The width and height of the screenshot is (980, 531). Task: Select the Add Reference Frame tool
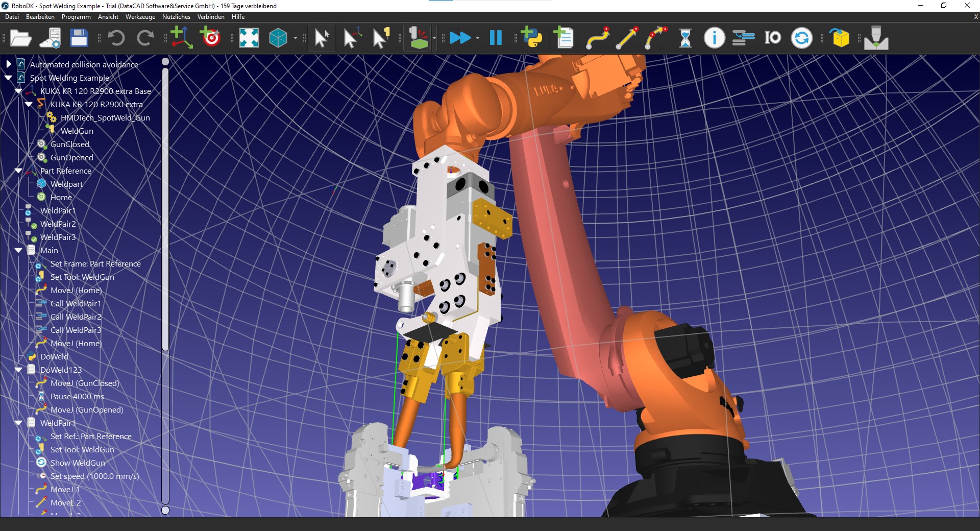[x=181, y=38]
